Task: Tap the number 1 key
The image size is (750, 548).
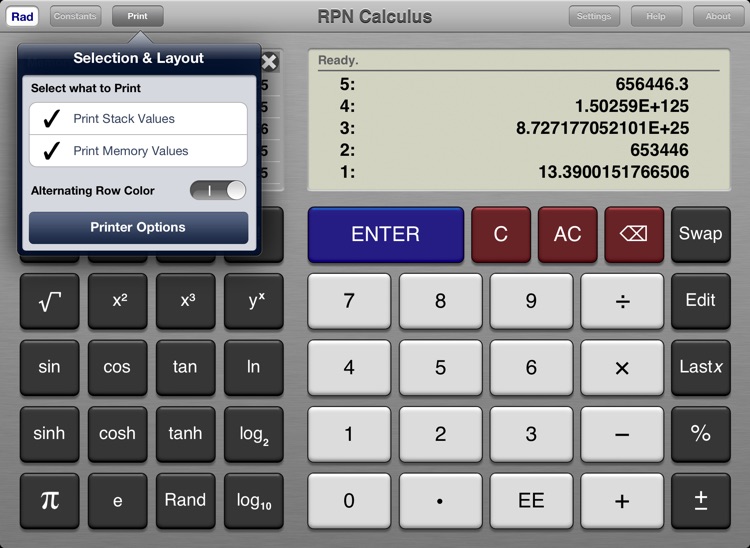Action: [x=349, y=434]
